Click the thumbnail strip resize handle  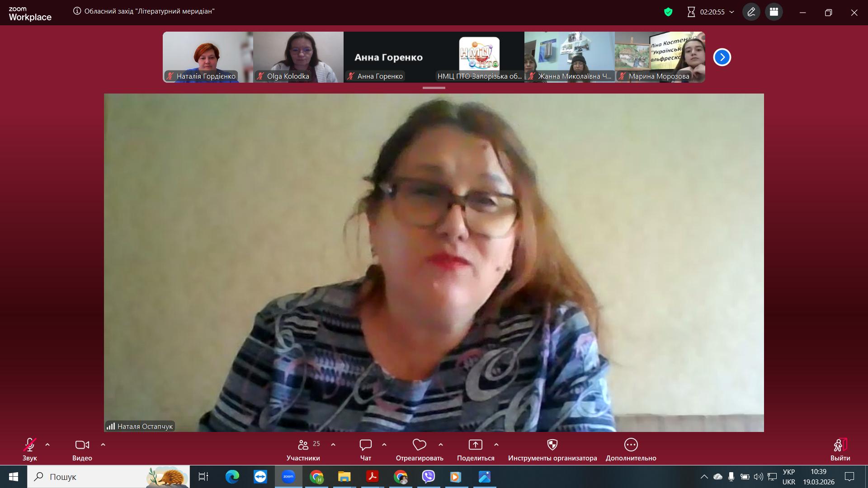click(434, 88)
